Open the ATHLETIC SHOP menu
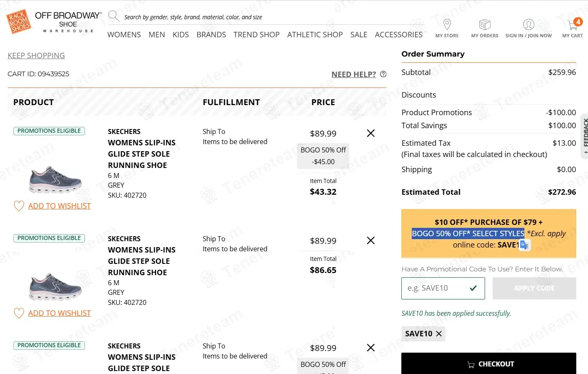The image size is (588, 374). point(315,35)
